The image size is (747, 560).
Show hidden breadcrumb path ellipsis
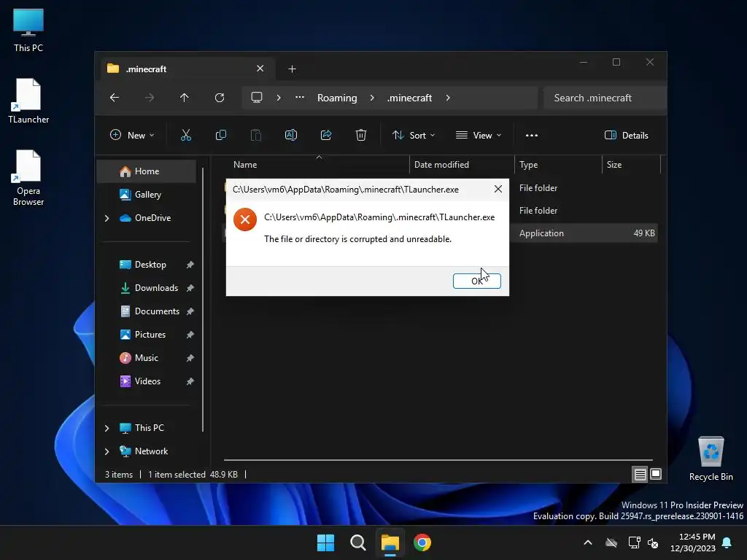click(300, 97)
